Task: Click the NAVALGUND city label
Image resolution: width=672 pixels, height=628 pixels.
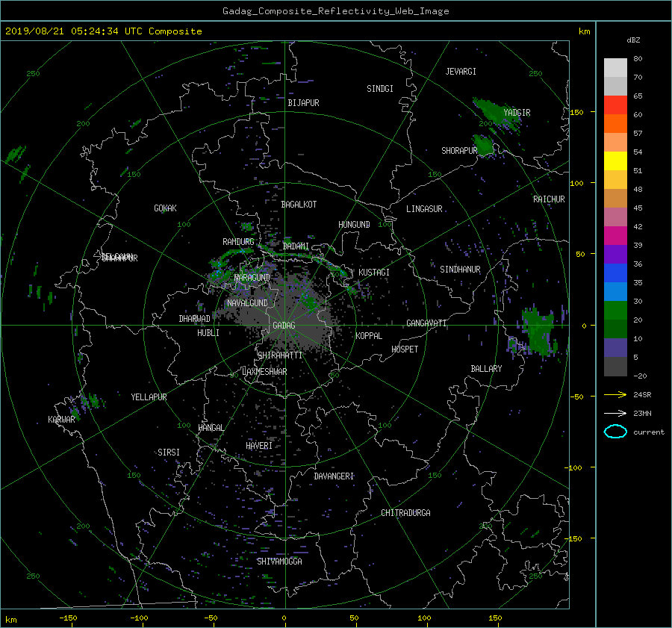Action: click(x=247, y=303)
